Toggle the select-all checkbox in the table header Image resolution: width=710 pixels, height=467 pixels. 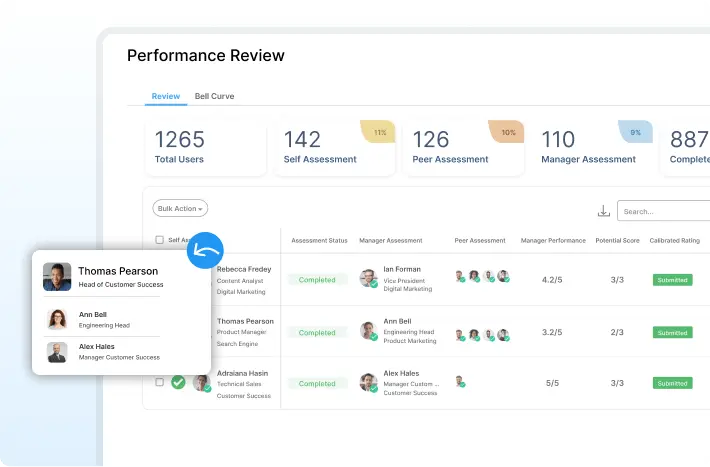(160, 240)
